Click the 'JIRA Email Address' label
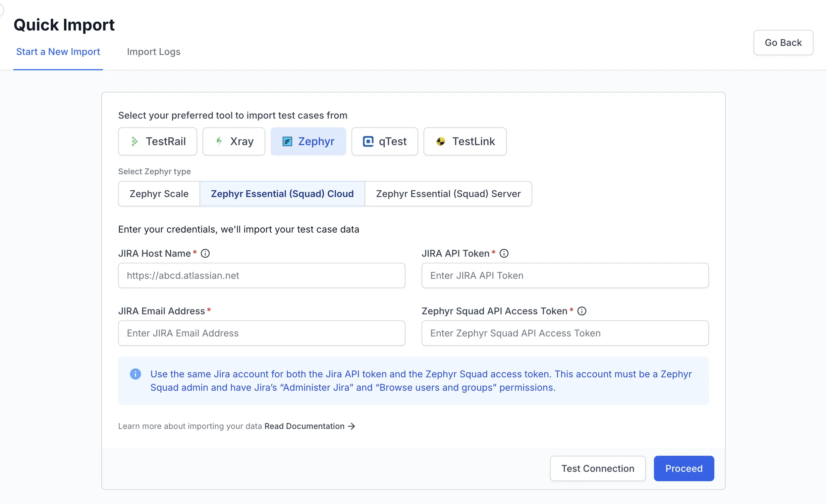827x504 pixels. (x=161, y=311)
